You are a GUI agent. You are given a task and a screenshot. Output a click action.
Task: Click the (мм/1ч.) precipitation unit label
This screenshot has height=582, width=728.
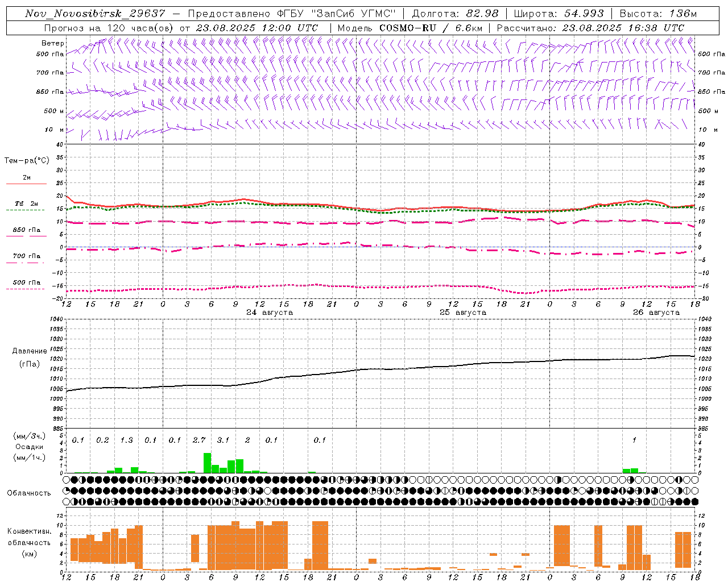[29, 458]
